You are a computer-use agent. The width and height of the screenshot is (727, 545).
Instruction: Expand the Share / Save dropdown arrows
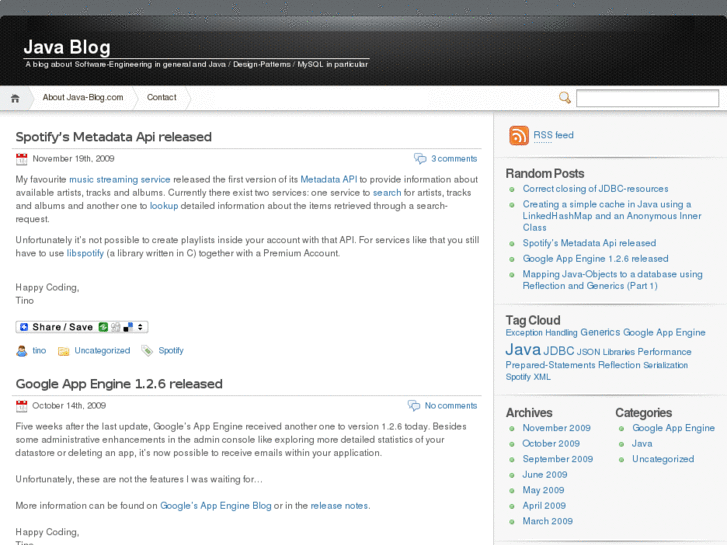[x=140, y=327]
